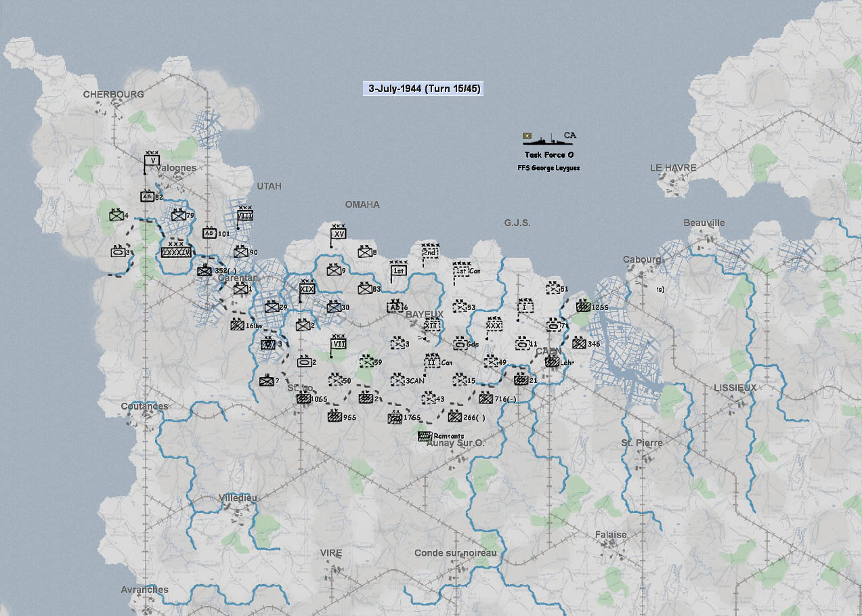The width and height of the screenshot is (862, 616).
Task: Click the Falaise town label
Action: (611, 535)
